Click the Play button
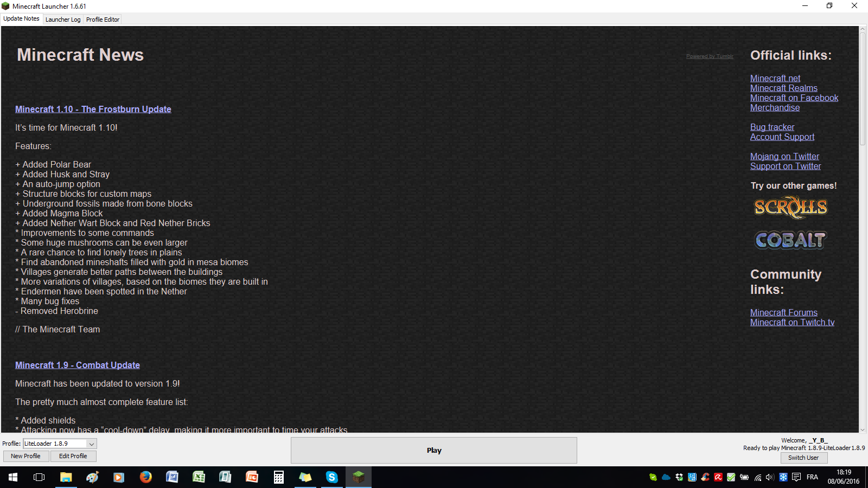This screenshot has width=868, height=488. pyautogui.click(x=434, y=450)
